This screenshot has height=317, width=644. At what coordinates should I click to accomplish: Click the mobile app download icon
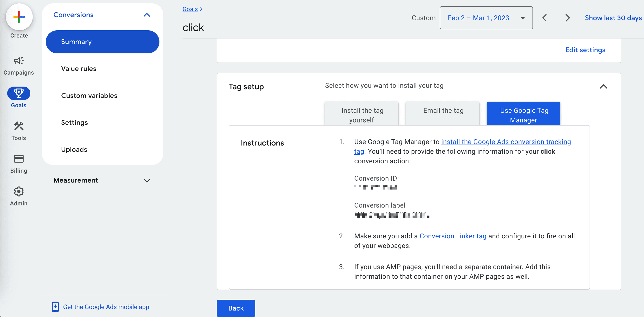point(55,307)
